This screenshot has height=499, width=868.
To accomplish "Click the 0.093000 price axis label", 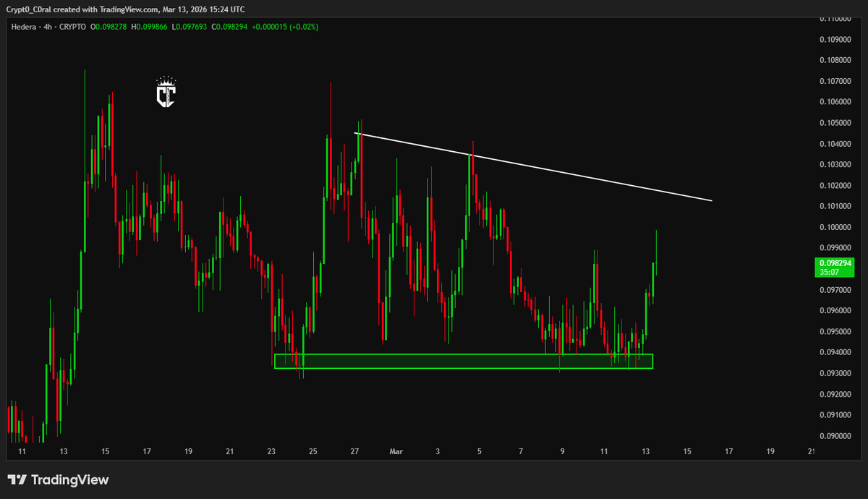I will (x=834, y=373).
